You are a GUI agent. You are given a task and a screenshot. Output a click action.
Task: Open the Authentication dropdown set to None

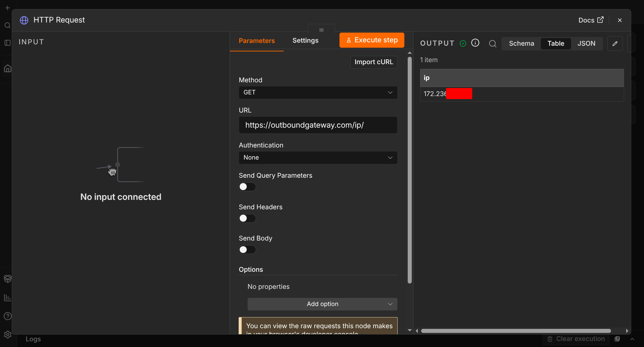coord(318,158)
